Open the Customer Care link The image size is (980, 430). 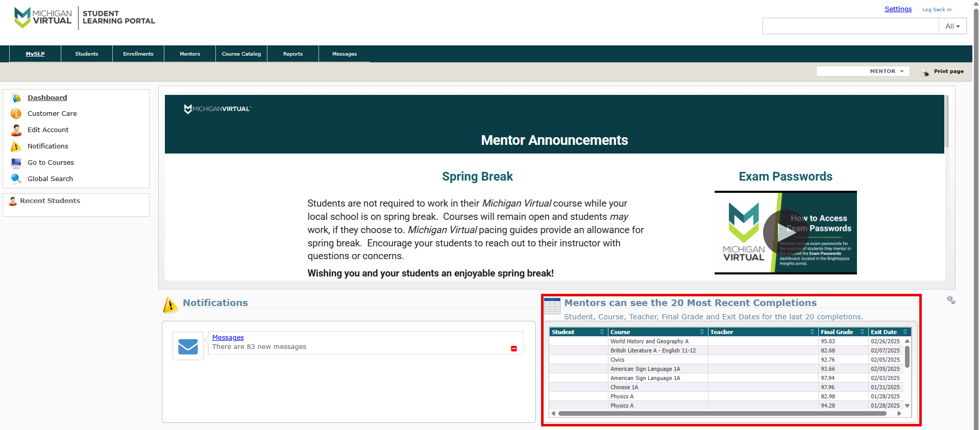[x=52, y=114]
